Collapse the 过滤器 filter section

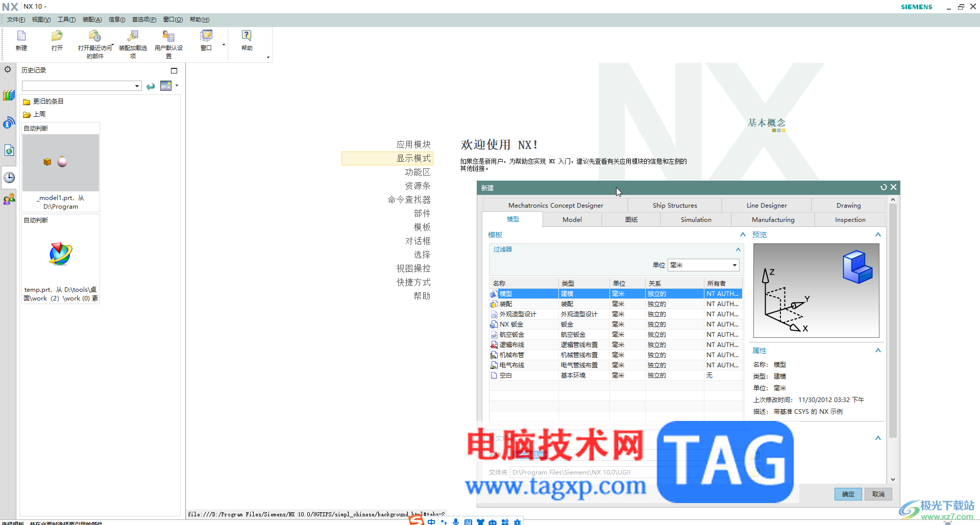(x=738, y=249)
